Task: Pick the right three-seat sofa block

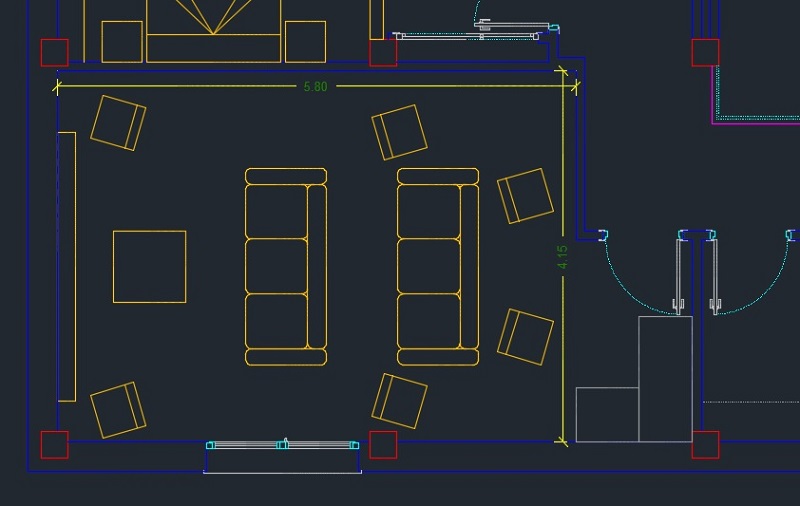Action: point(438,267)
